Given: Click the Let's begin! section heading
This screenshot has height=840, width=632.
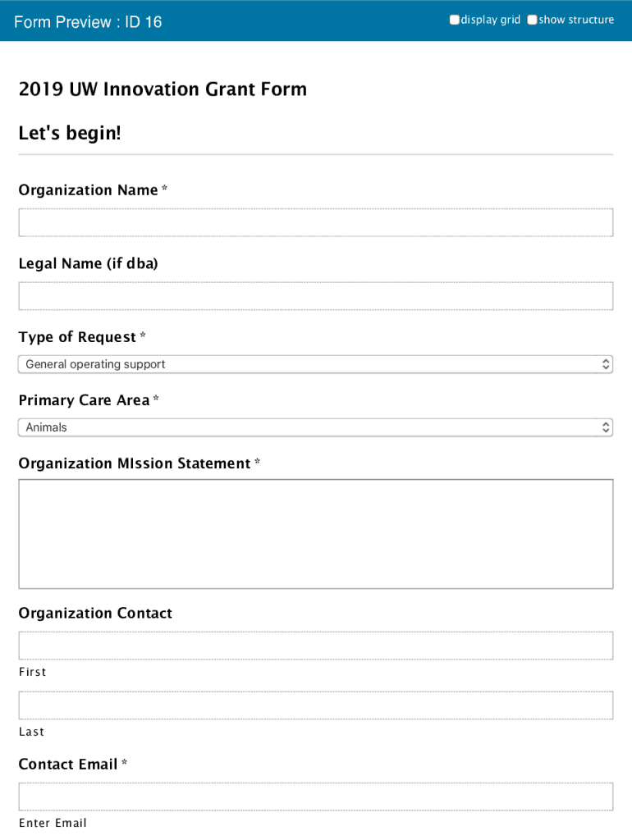Looking at the screenshot, I should (70, 132).
